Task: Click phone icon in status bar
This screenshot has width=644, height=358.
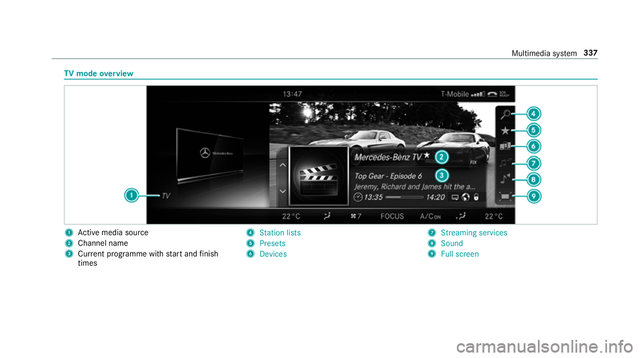Action: pos(492,94)
